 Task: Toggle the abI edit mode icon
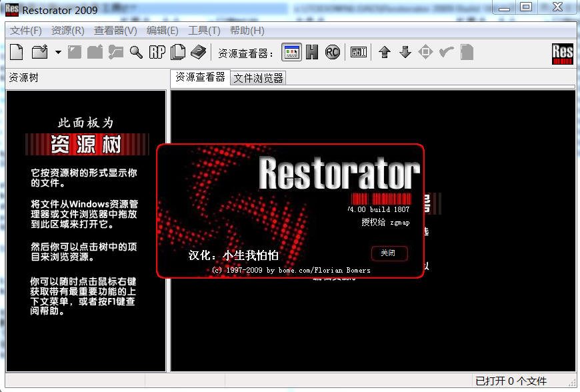359,52
